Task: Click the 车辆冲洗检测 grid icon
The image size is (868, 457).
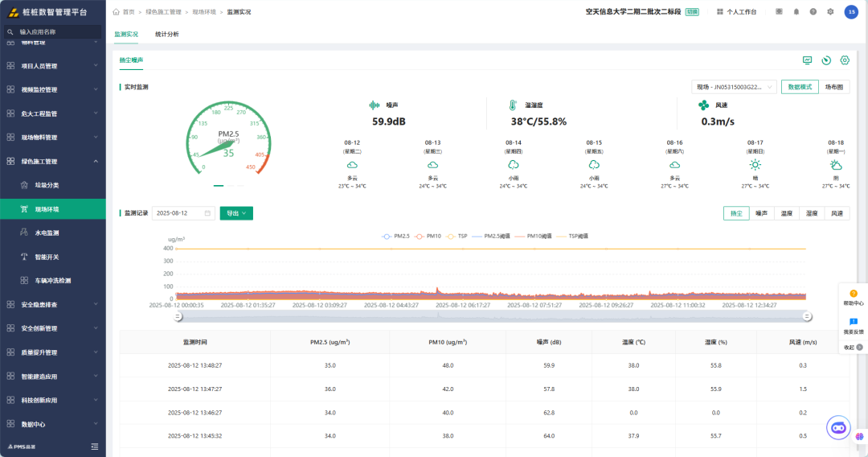Action: click(x=24, y=280)
